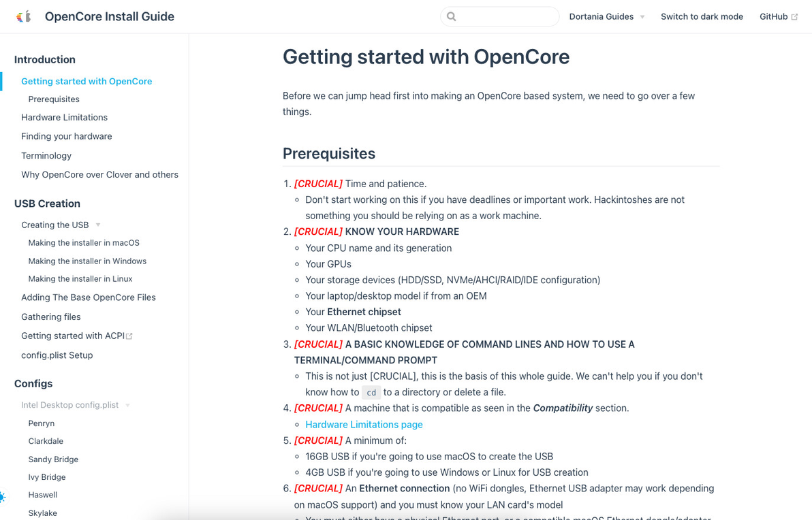Select Getting started with OpenCore in sidebar
Viewport: 812px width, 520px height.
[87, 81]
